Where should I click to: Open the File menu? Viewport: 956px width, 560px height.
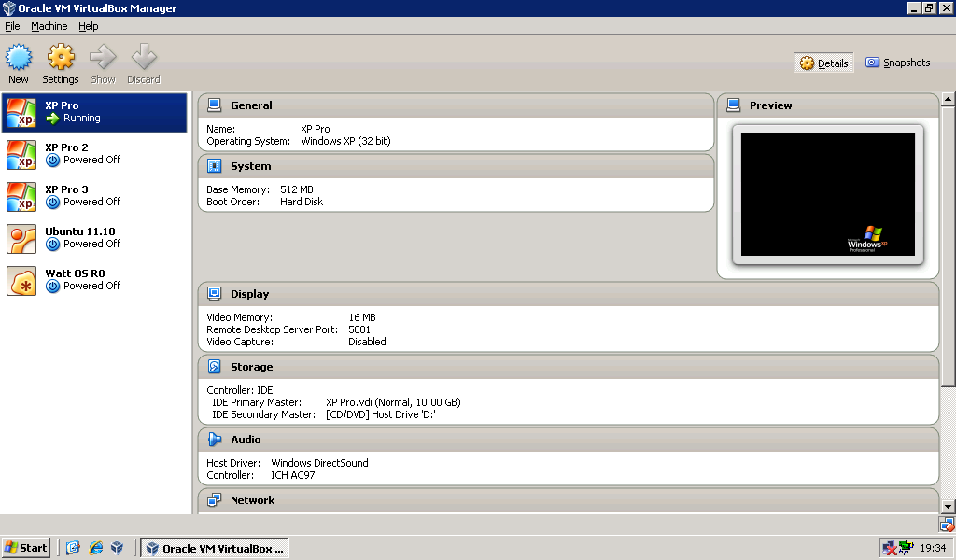pos(12,27)
